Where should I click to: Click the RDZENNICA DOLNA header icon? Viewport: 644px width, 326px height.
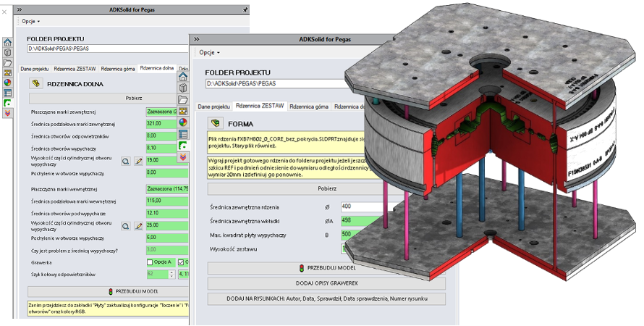click(35, 83)
